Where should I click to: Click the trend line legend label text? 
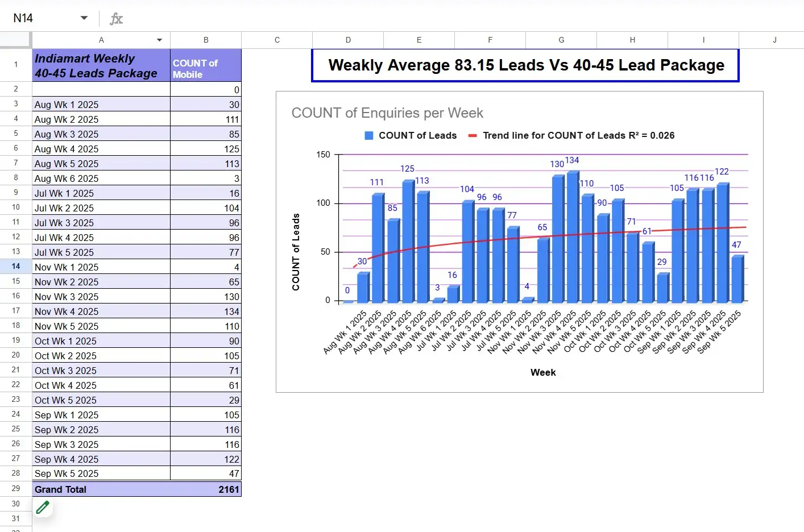(x=579, y=135)
